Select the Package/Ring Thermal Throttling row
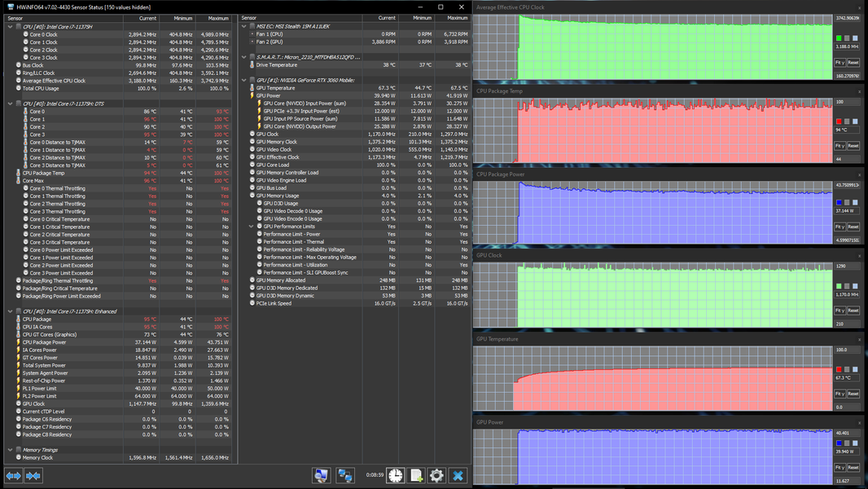This screenshot has height=489, width=868. click(x=118, y=281)
